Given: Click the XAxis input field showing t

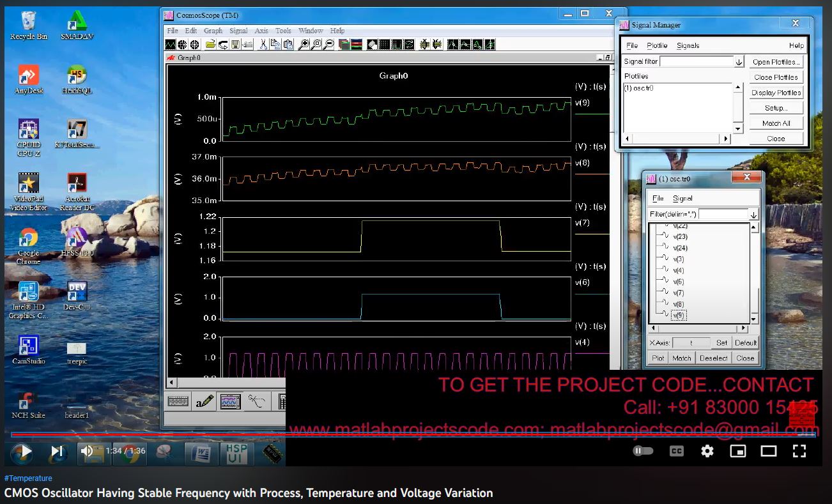Looking at the screenshot, I should pos(691,343).
